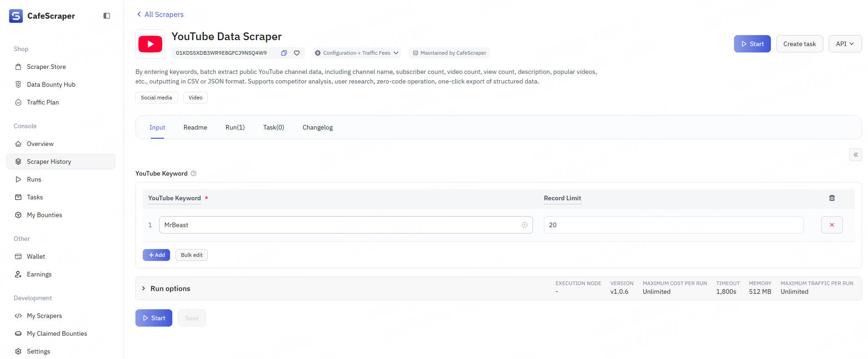Click the Create task button
Screen dimensions: 868x359
coord(799,44)
